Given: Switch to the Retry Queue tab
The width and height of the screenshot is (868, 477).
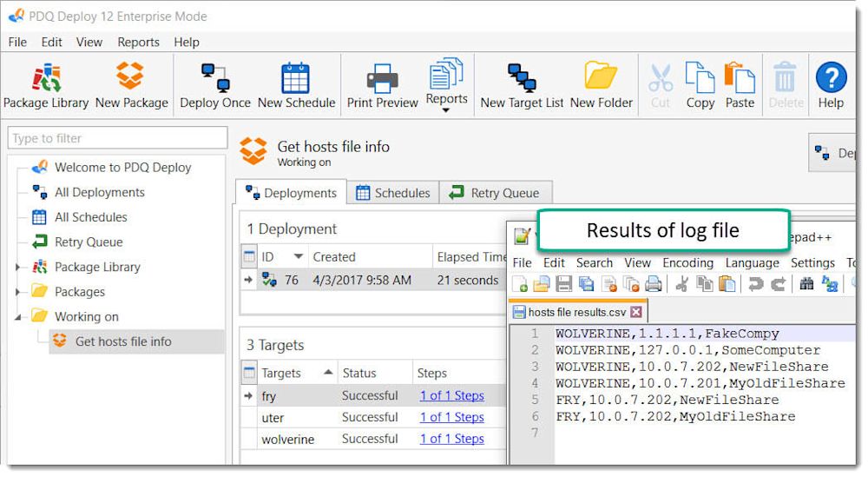Looking at the screenshot, I should point(495,193).
